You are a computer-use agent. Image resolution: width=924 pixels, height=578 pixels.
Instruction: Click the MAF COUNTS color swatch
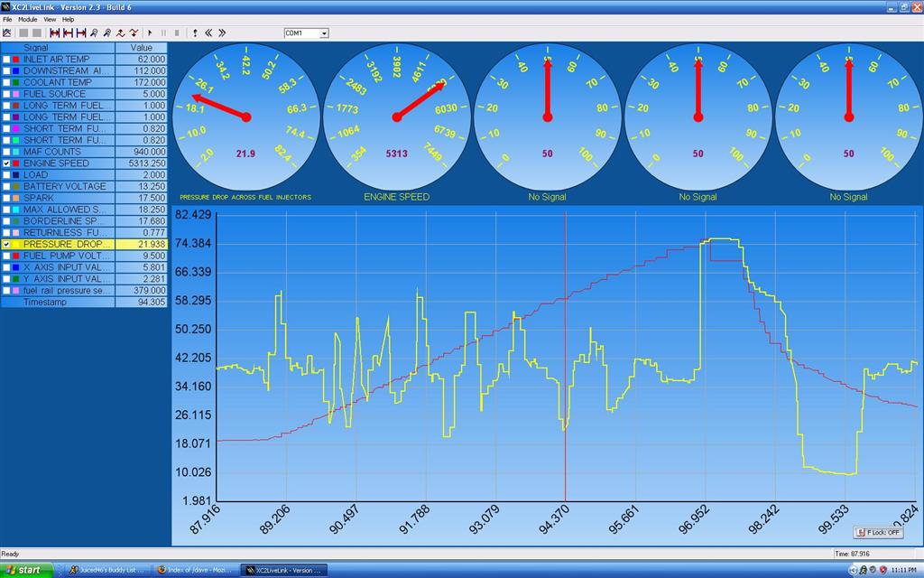coord(14,151)
